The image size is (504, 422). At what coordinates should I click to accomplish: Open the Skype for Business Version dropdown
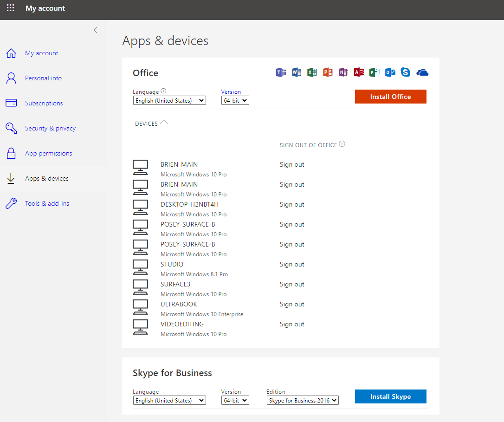pyautogui.click(x=235, y=401)
